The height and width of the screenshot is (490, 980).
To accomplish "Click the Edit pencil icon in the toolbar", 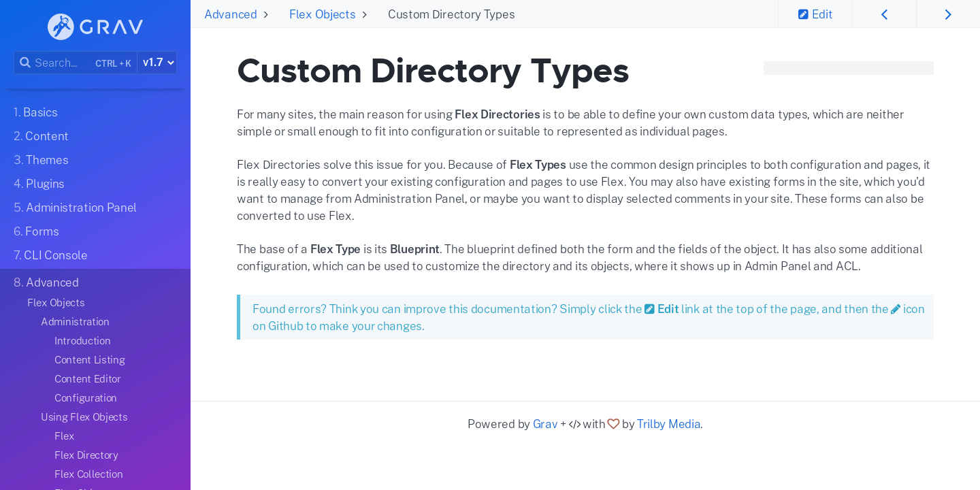I will coord(804,14).
